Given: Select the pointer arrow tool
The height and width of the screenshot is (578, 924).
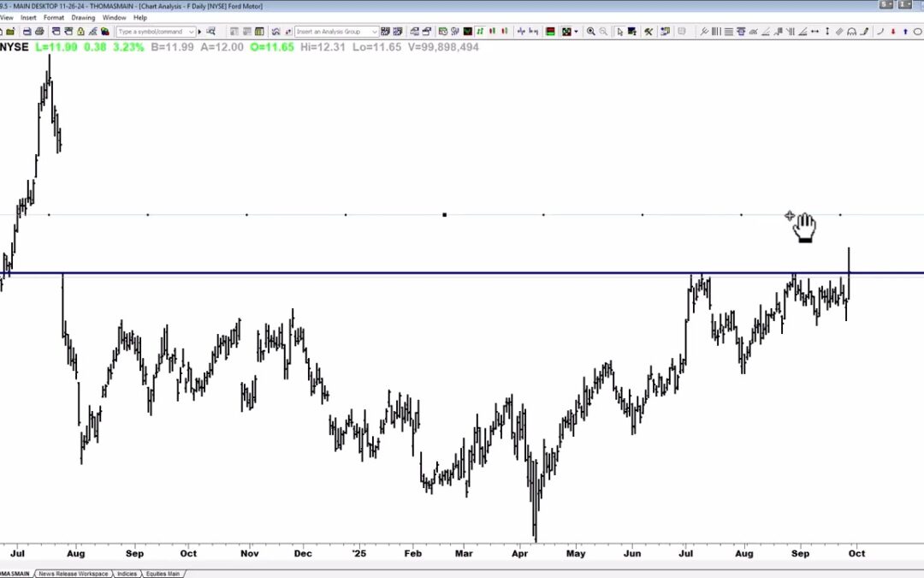Looking at the screenshot, I should (x=620, y=31).
